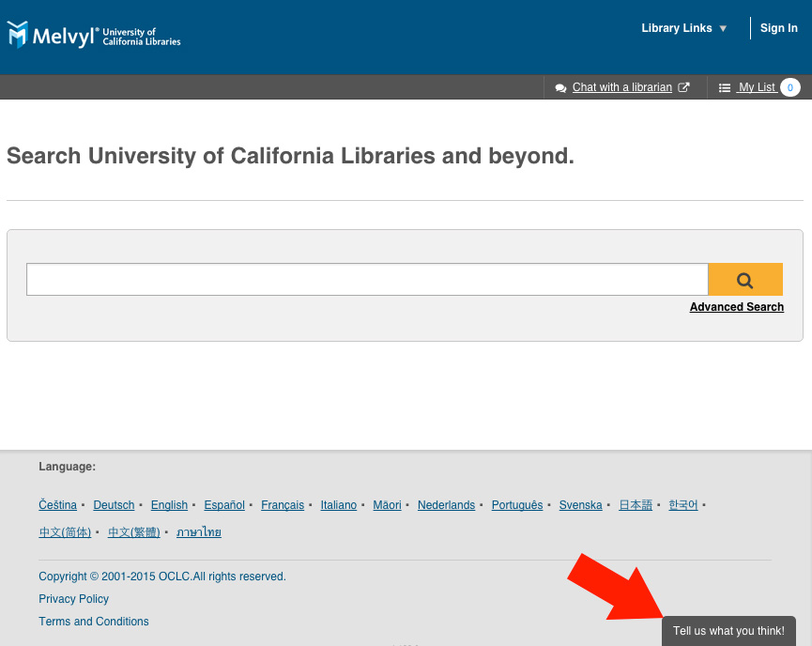Viewport: 812px width, 646px height.
Task: Select Français as the language
Action: coord(283,505)
